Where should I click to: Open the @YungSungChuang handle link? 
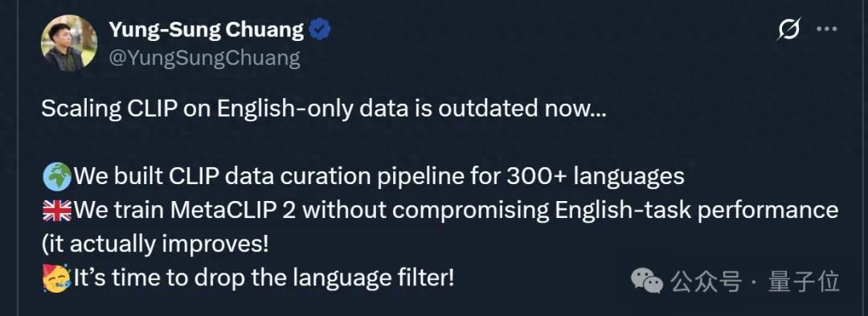click(x=204, y=58)
